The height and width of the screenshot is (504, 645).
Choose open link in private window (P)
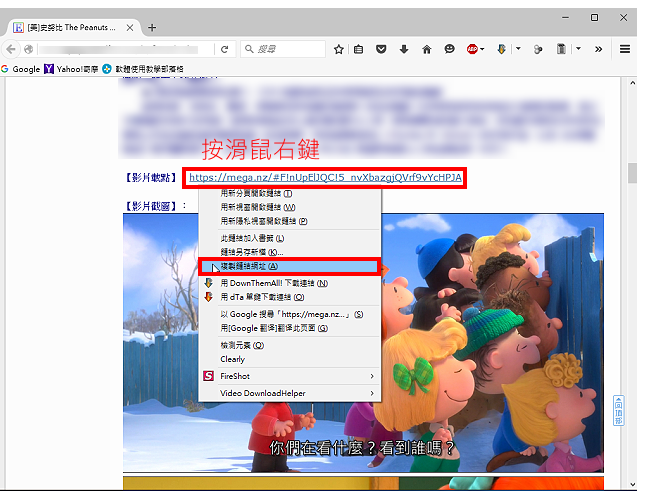[x=290, y=221]
